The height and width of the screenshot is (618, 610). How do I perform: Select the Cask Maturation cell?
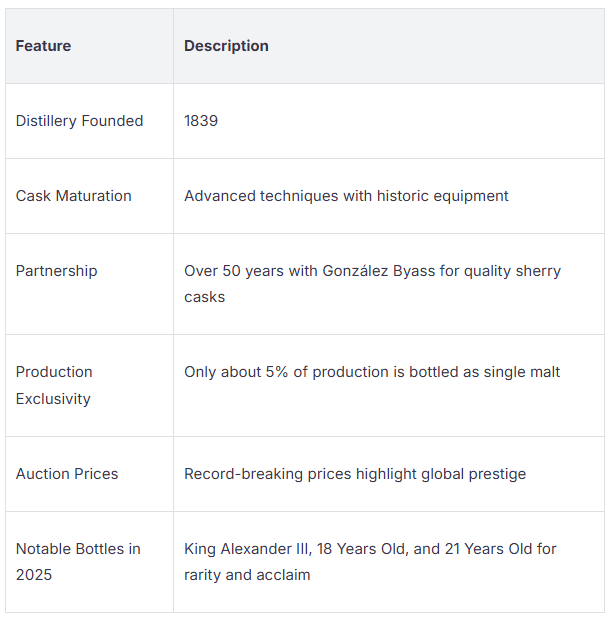click(x=73, y=196)
